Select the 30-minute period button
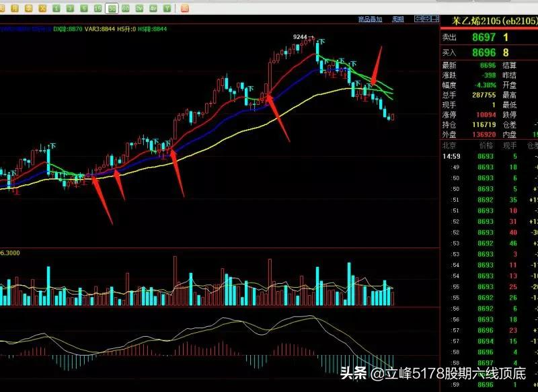The image size is (538, 392). tap(112, 9)
